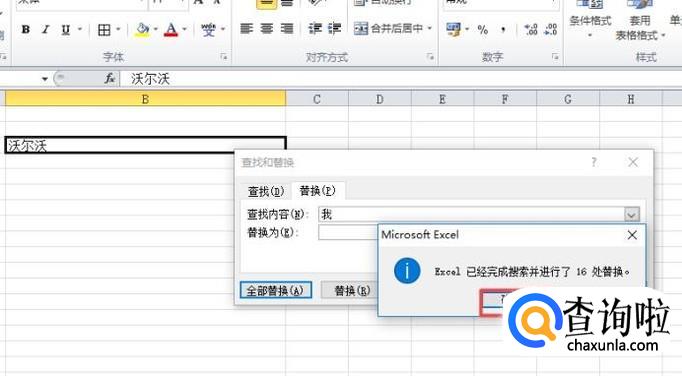The image size is (682, 376).
Task: Increase indent
Action: click(x=334, y=29)
